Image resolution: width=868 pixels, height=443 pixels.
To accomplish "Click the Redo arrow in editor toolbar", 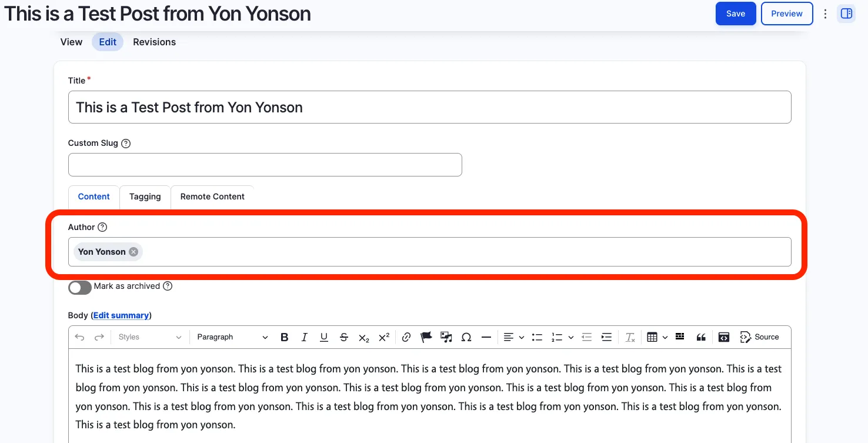I will tap(99, 337).
